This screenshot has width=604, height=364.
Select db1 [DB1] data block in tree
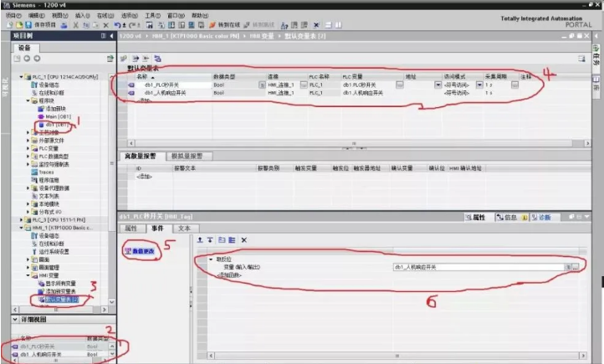[50, 124]
